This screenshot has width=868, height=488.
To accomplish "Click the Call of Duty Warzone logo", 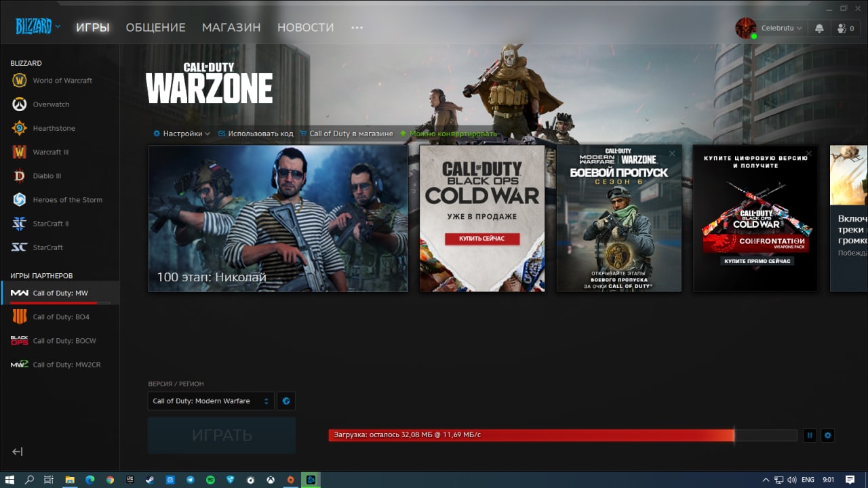I will pyautogui.click(x=209, y=83).
